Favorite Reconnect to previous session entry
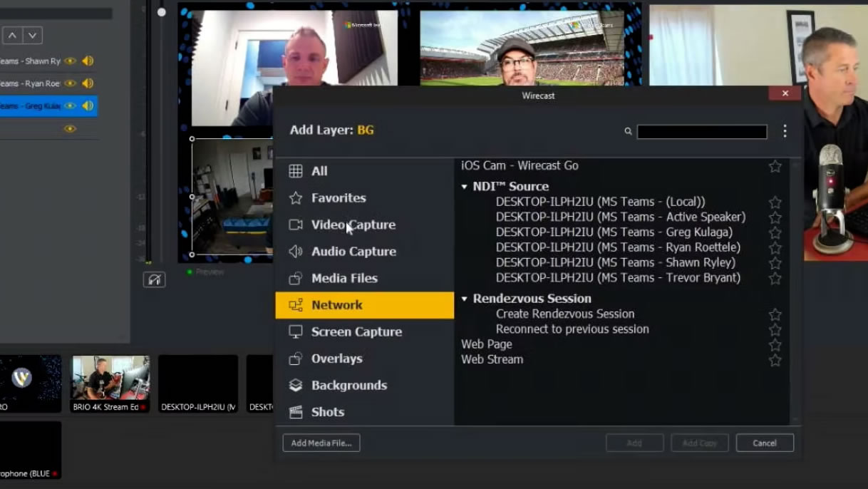The height and width of the screenshot is (489, 868). 775,330
